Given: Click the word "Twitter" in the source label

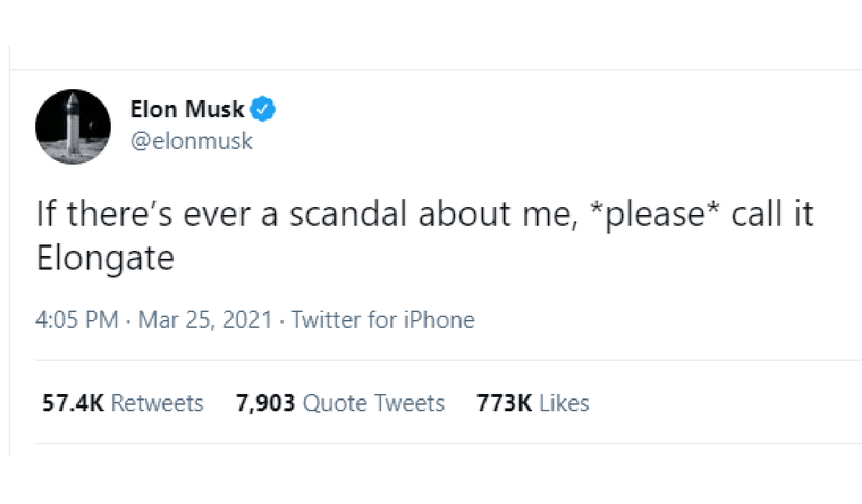Looking at the screenshot, I should click(x=326, y=319).
